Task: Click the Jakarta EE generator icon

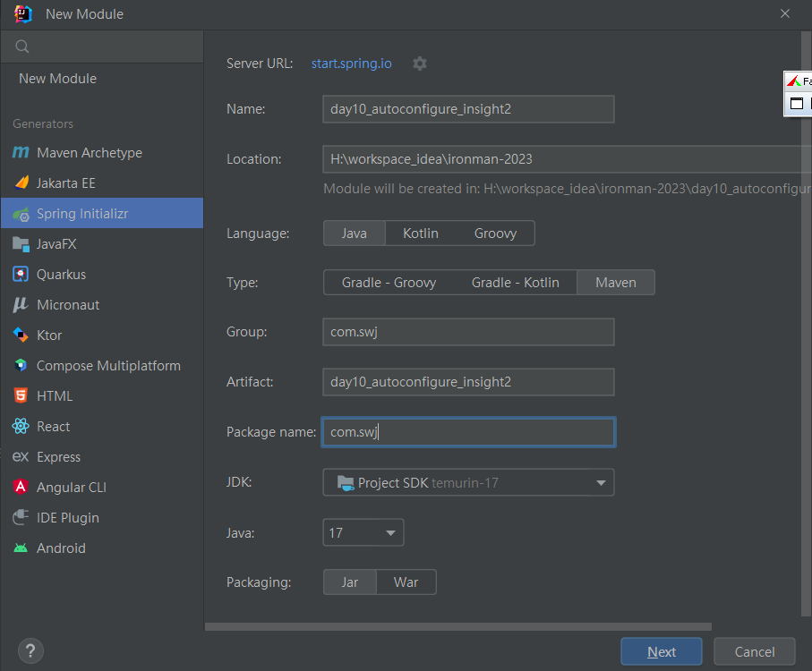Action: pyautogui.click(x=21, y=183)
